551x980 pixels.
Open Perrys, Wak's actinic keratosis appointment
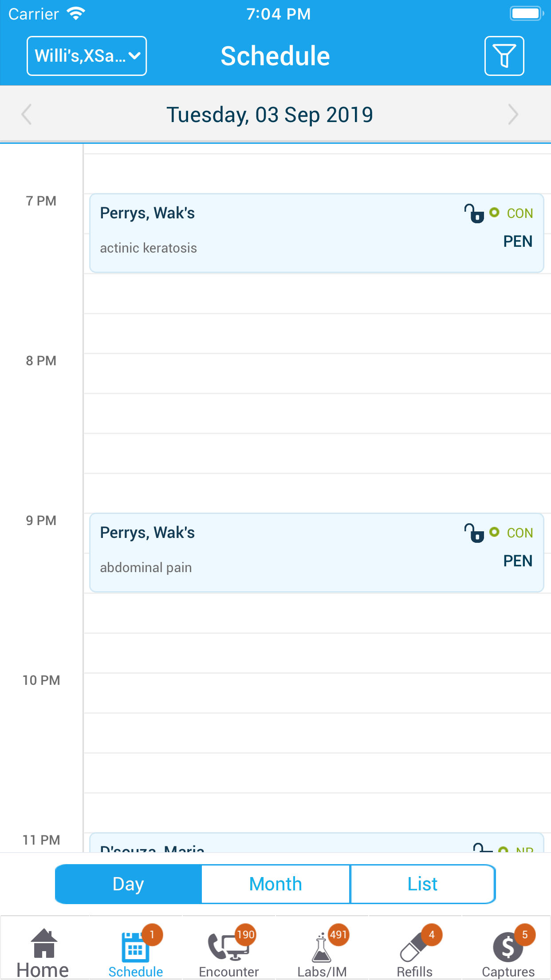pyautogui.click(x=317, y=233)
